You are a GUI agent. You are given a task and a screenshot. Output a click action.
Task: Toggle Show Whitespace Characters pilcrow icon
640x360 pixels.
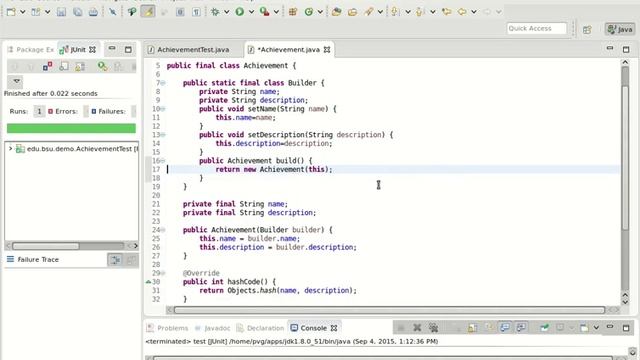(196, 12)
